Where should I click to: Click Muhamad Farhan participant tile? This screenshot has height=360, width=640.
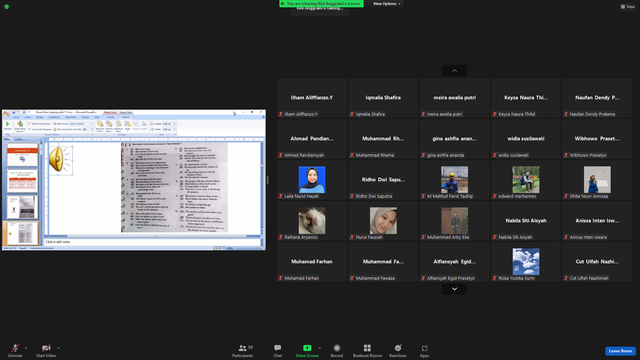pyautogui.click(x=312, y=262)
